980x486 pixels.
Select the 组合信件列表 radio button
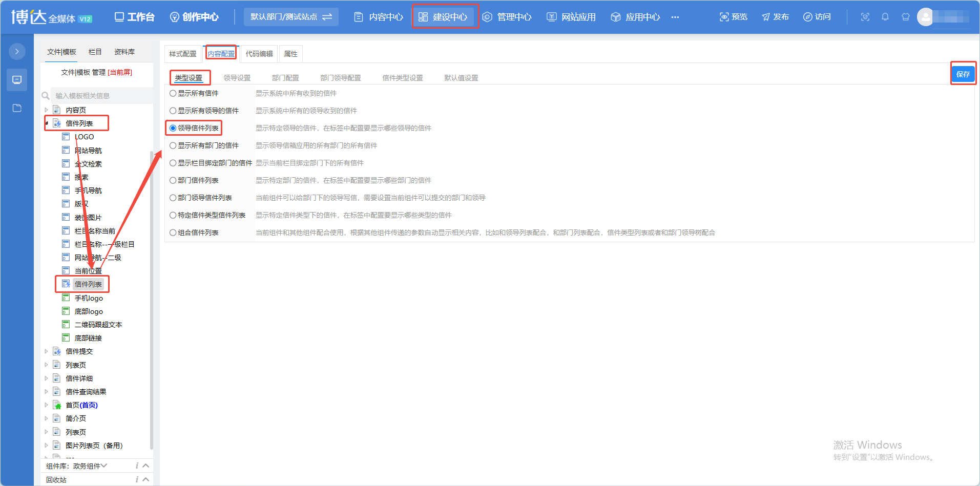click(x=173, y=233)
